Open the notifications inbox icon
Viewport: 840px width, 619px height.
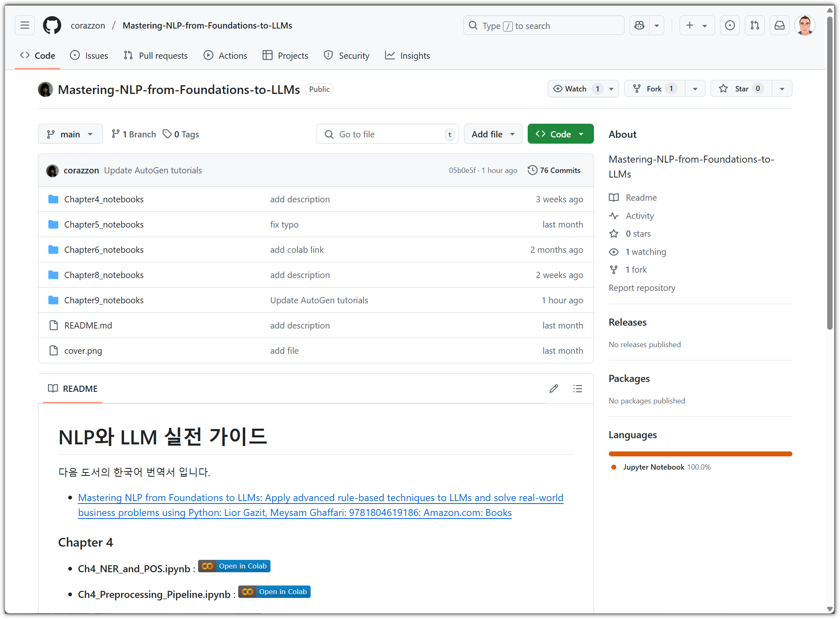point(779,26)
